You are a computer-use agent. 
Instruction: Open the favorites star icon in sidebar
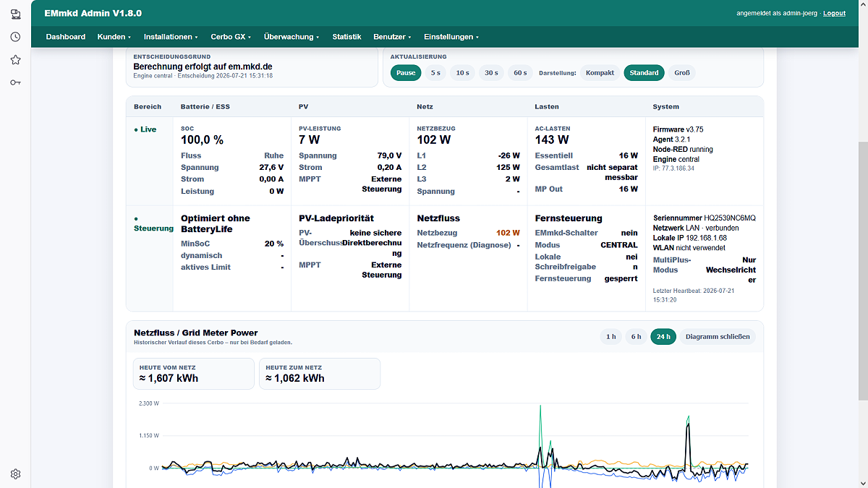pos(15,60)
